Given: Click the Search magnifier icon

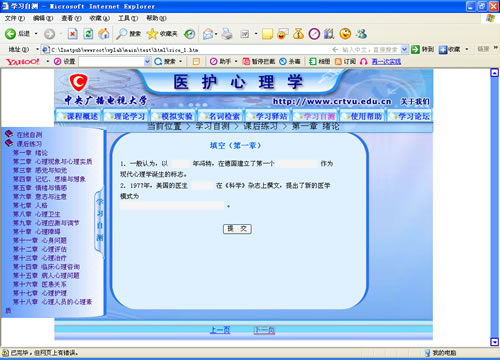Looking at the screenshot, I should click(121, 34).
